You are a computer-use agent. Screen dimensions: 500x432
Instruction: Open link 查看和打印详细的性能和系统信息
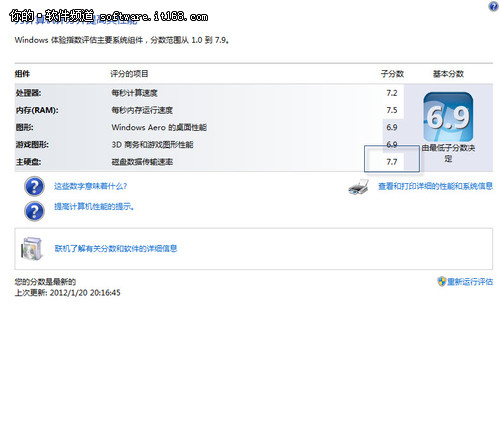[435, 186]
